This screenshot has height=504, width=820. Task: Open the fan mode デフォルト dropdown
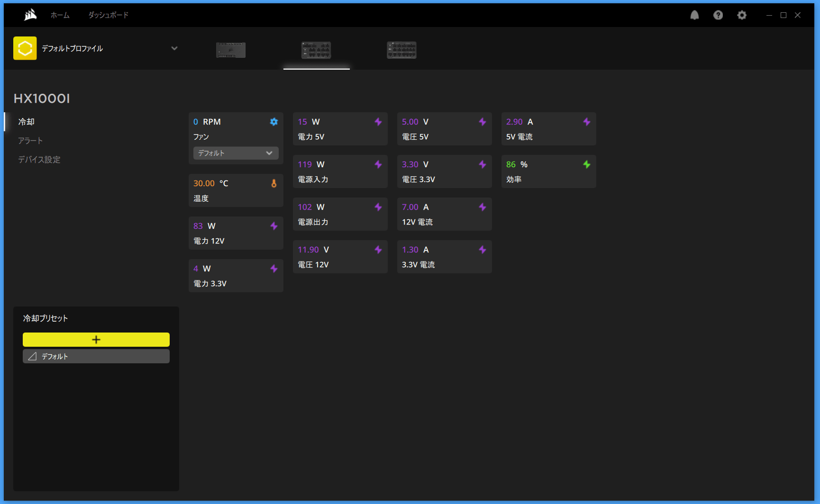[236, 153]
